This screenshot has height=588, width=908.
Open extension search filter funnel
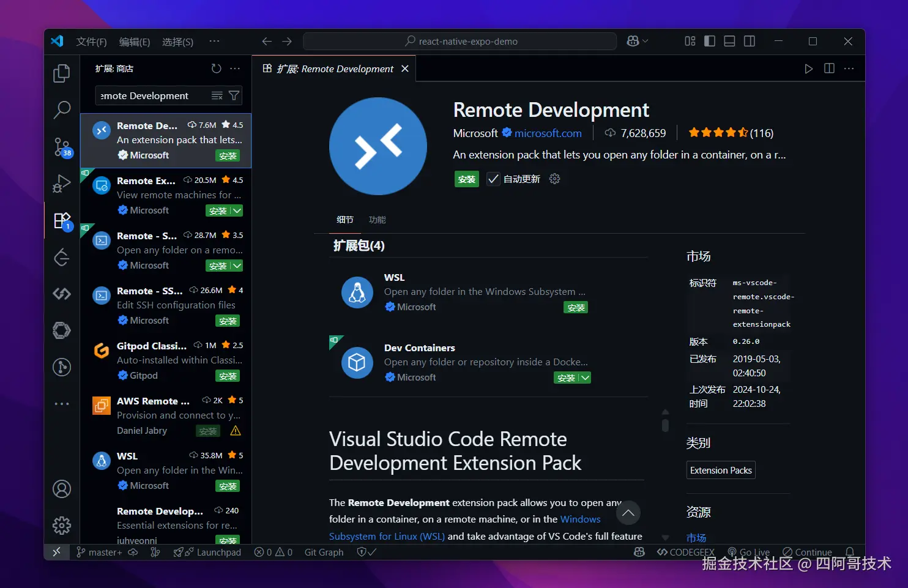pyautogui.click(x=234, y=95)
